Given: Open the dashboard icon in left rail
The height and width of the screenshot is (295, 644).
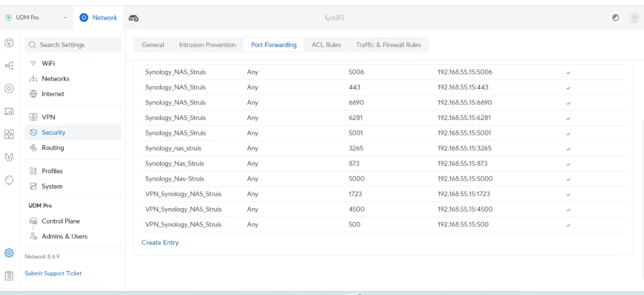Looking at the screenshot, I should click(9, 43).
